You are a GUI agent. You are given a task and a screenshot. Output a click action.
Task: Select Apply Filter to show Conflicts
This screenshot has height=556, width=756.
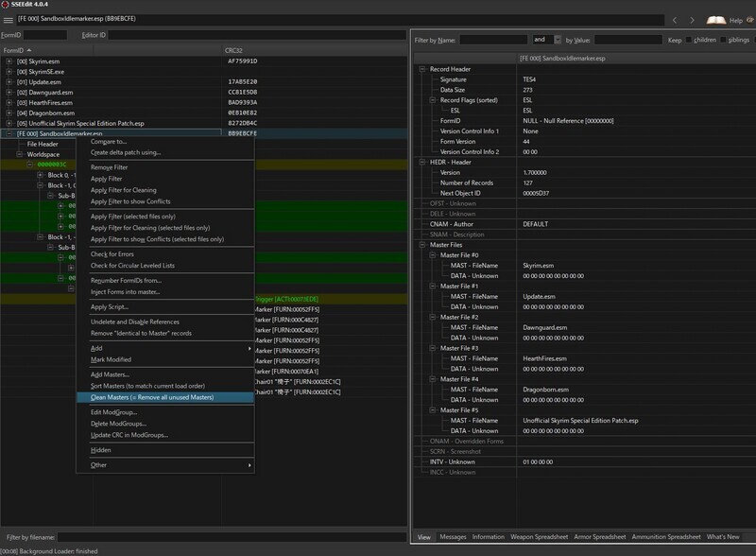coord(164,201)
